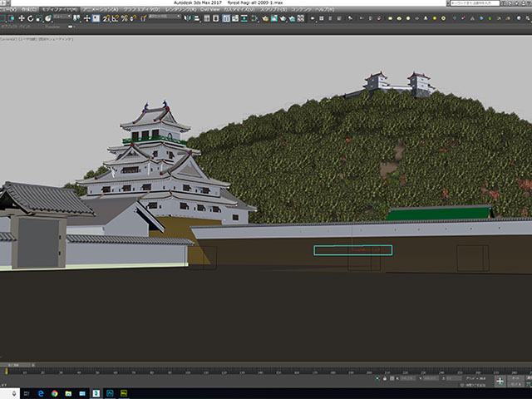The image size is (532, 399).
Task: Open Chrome from the taskbar
Action: pos(54,392)
